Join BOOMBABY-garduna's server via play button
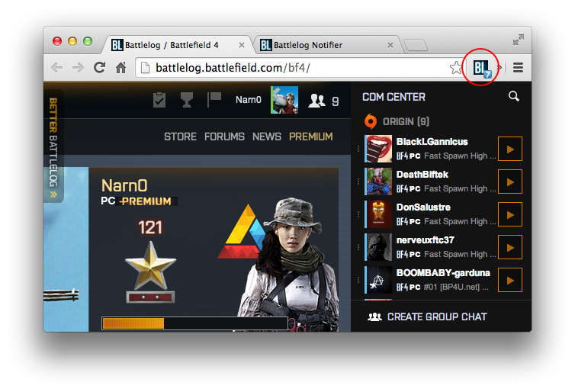 point(509,280)
